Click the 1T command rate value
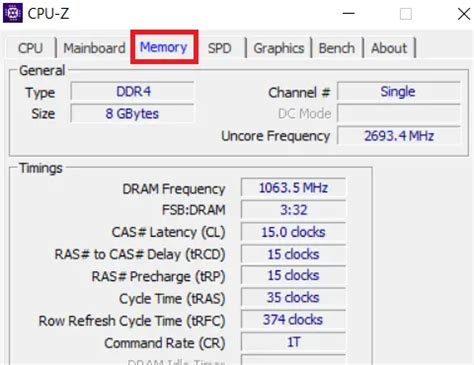Screen dimensions: 474x365 [293, 342]
